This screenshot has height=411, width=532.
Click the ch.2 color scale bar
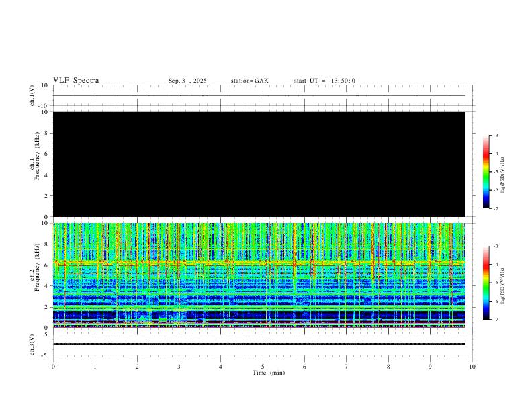pyautogui.click(x=486, y=283)
